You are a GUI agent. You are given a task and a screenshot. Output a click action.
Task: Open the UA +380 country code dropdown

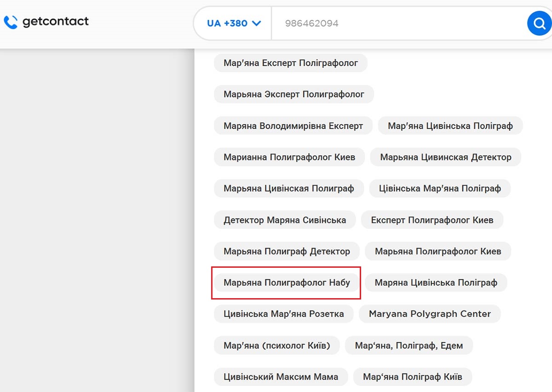pos(234,23)
